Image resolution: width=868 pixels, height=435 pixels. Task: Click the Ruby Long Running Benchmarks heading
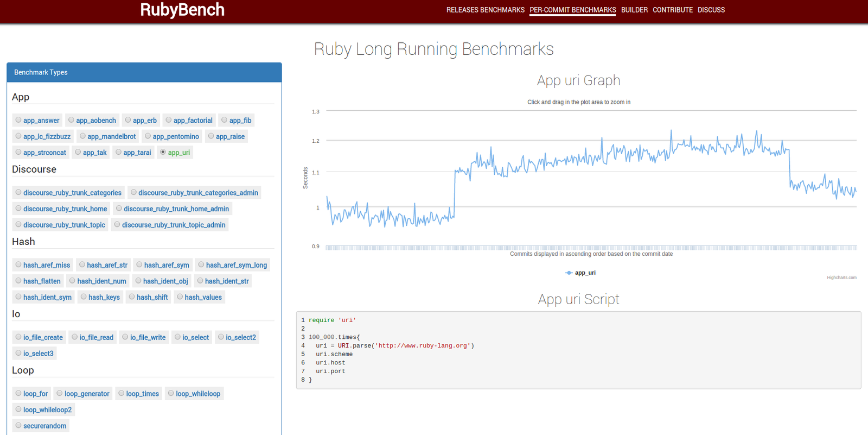434,49
